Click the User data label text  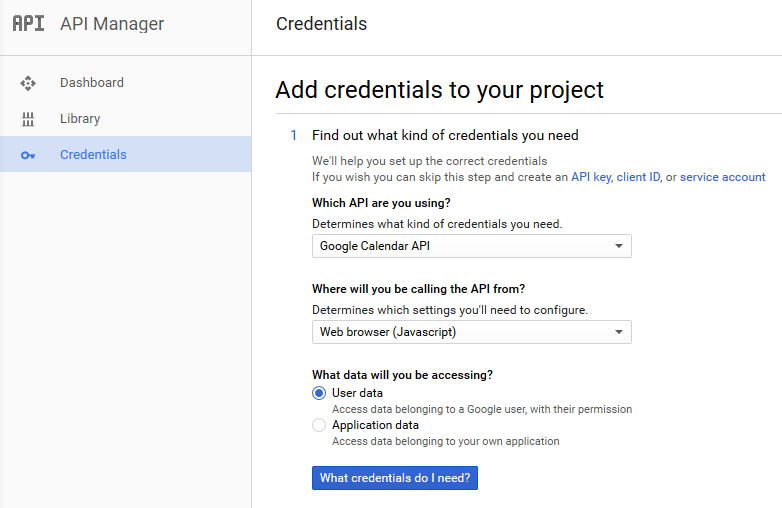[x=358, y=393]
